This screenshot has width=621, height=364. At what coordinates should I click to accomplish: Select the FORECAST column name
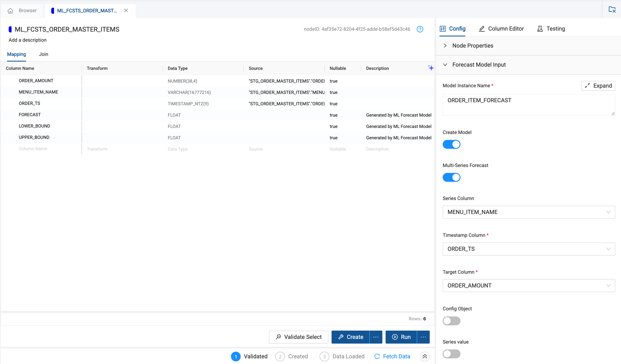30,115
